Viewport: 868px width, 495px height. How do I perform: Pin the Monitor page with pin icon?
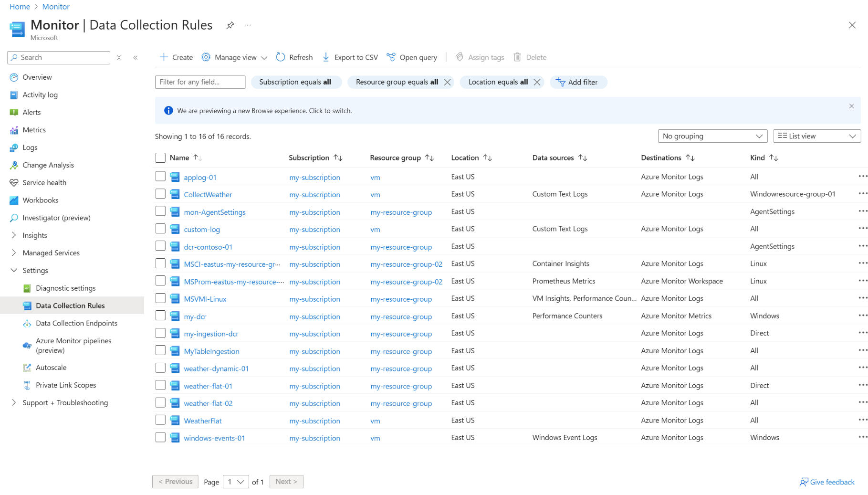pos(230,25)
